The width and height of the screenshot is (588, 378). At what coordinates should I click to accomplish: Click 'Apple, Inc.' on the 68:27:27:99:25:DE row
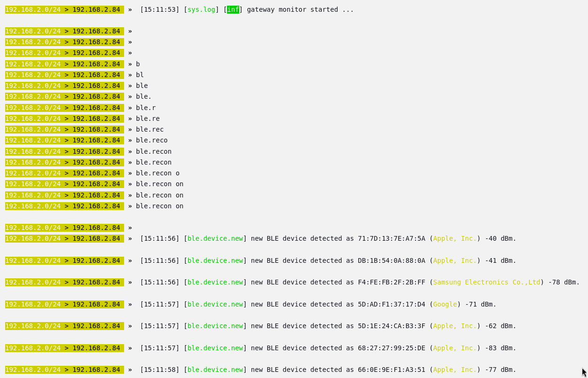click(x=455, y=348)
